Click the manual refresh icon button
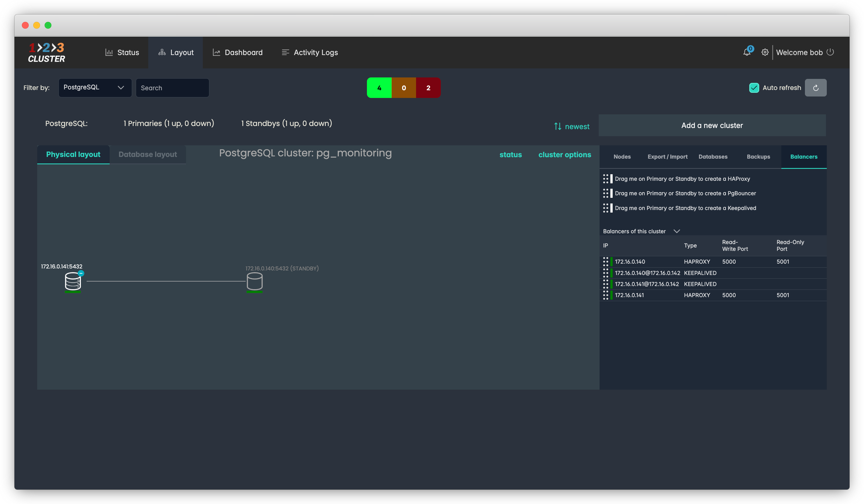The image size is (864, 504). (815, 88)
